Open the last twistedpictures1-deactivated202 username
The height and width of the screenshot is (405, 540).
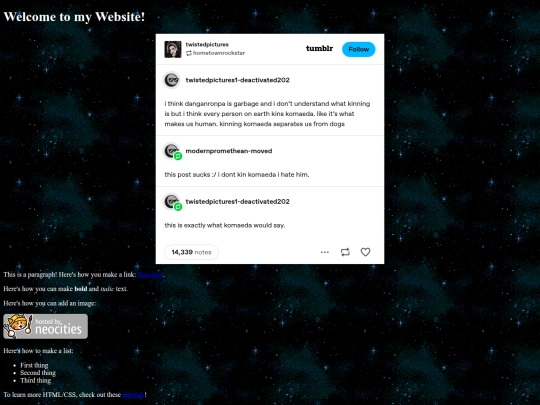[x=237, y=201]
